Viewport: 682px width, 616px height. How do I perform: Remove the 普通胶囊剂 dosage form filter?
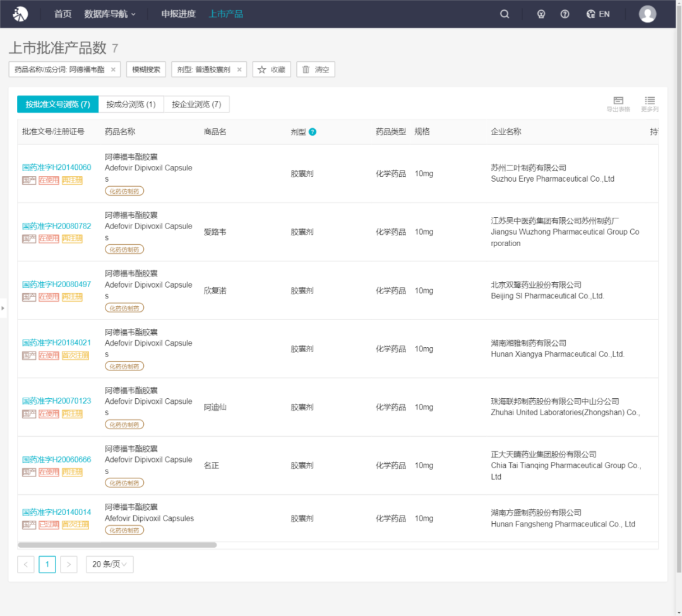[239, 69]
